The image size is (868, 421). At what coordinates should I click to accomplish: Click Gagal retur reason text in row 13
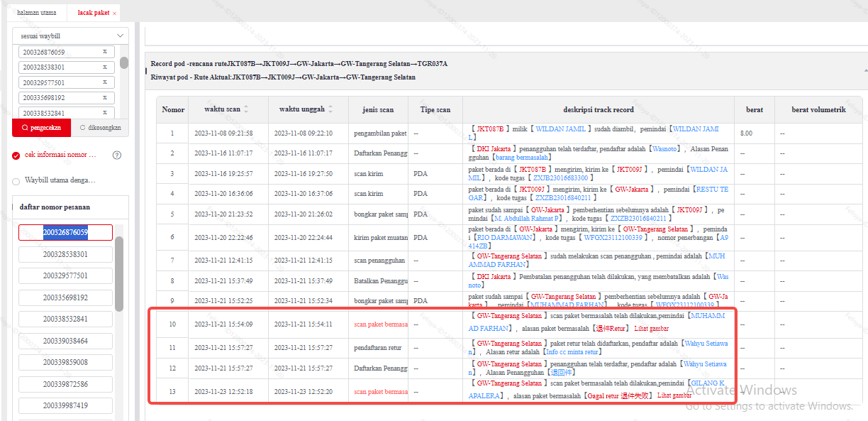click(x=617, y=395)
